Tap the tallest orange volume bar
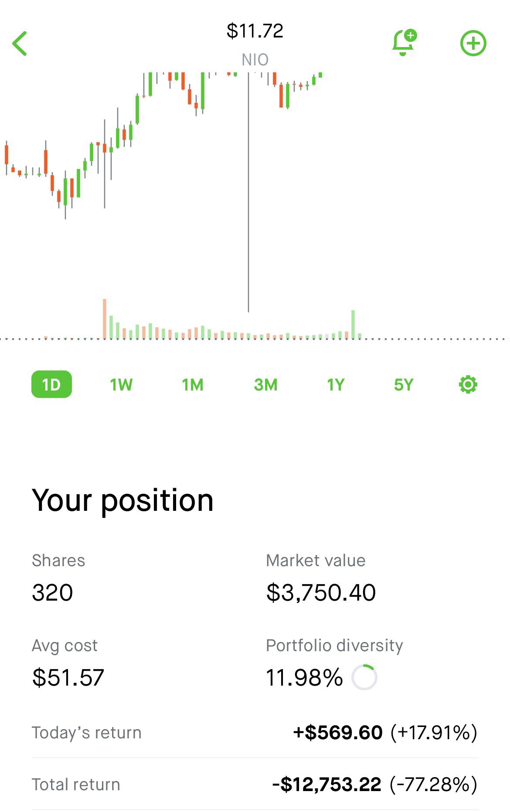510x812 pixels. pos(105,318)
